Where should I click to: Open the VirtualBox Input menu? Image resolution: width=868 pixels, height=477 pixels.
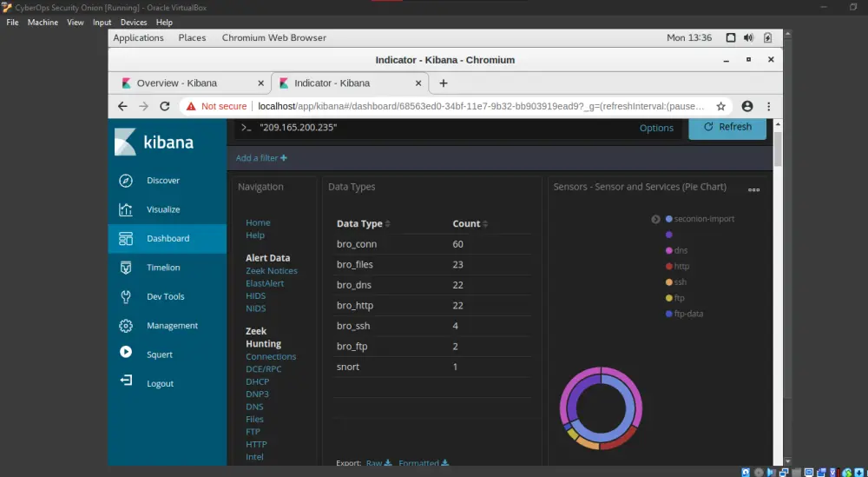pyautogui.click(x=102, y=23)
